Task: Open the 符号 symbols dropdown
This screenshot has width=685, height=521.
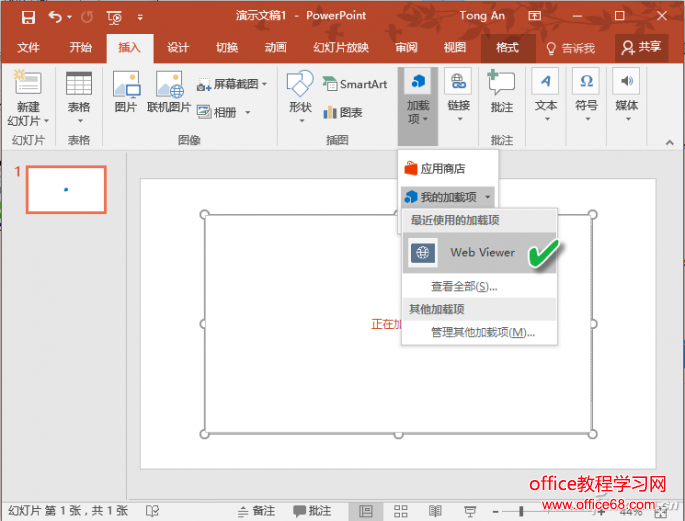Action: click(586, 96)
